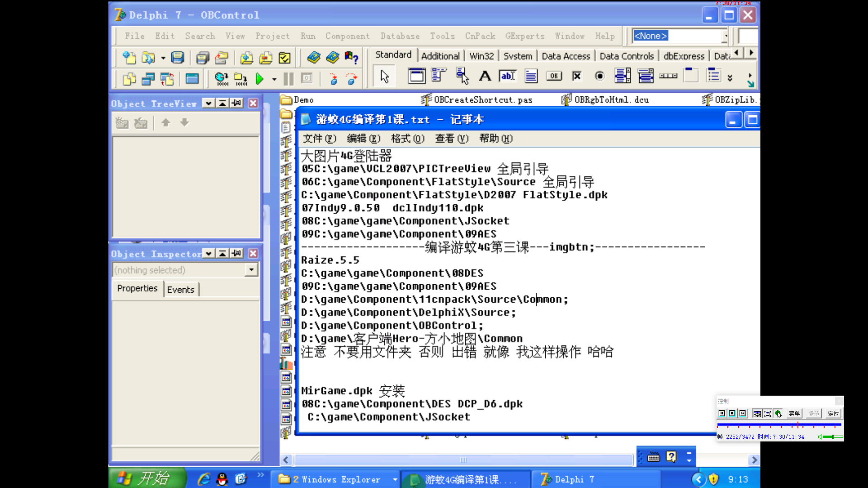Viewport: 868px width, 488px height.
Task: Click the Pause program icon
Action: coord(288,79)
